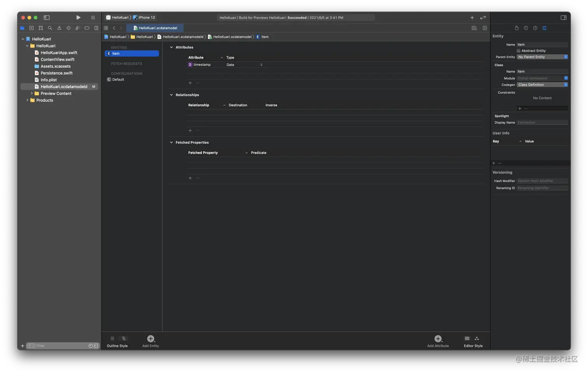This screenshot has height=373, width=588.
Task: Open the History inspector
Action: pos(526,28)
